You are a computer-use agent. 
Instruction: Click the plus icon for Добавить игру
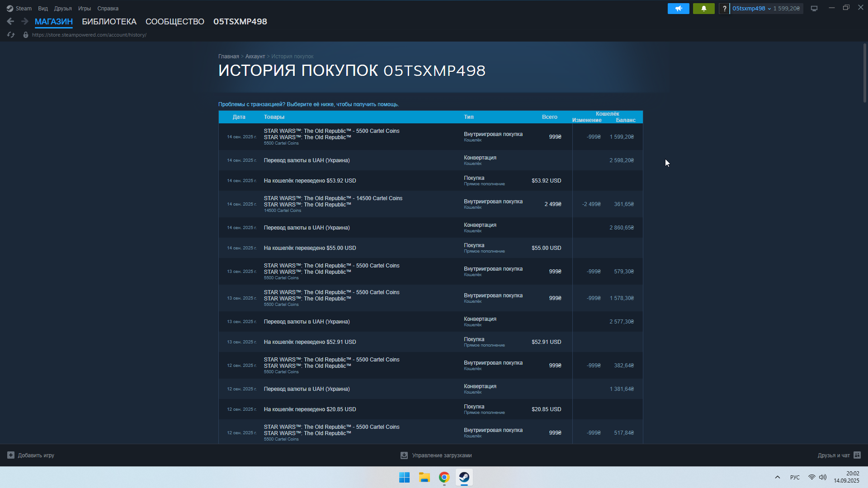pyautogui.click(x=11, y=455)
